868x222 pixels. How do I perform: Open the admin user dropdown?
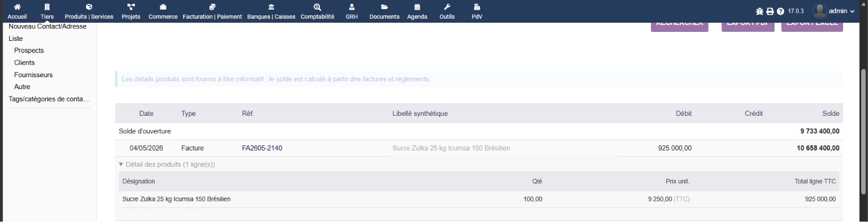(x=833, y=11)
